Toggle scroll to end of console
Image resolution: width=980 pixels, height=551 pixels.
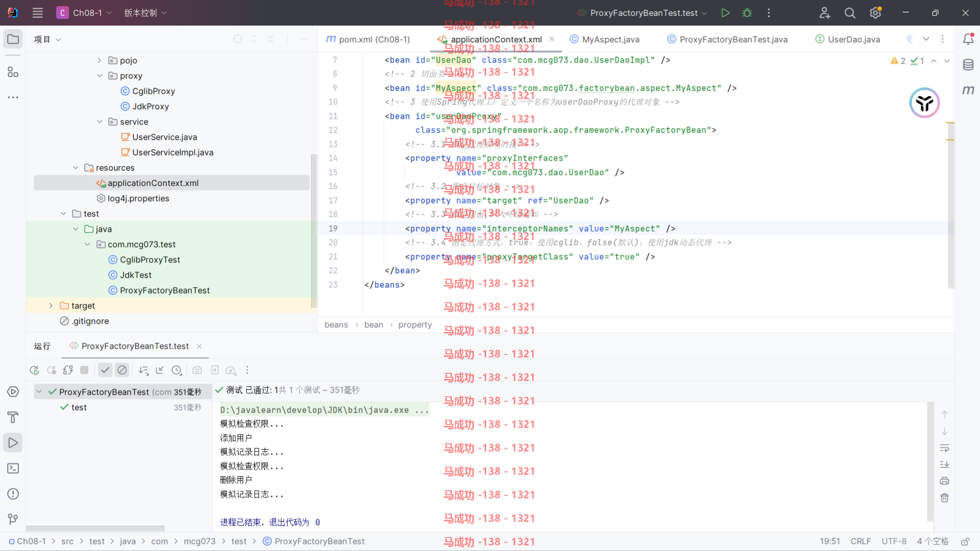point(944,465)
